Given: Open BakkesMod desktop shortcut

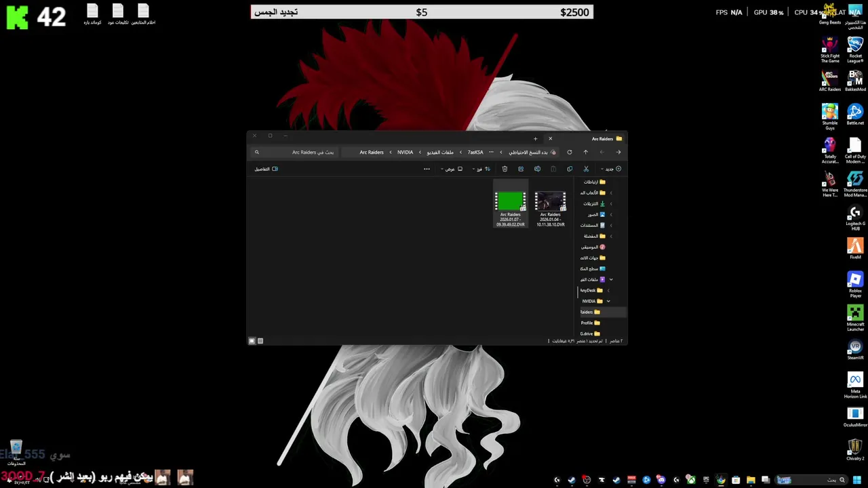Looking at the screenshot, I should [x=855, y=81].
